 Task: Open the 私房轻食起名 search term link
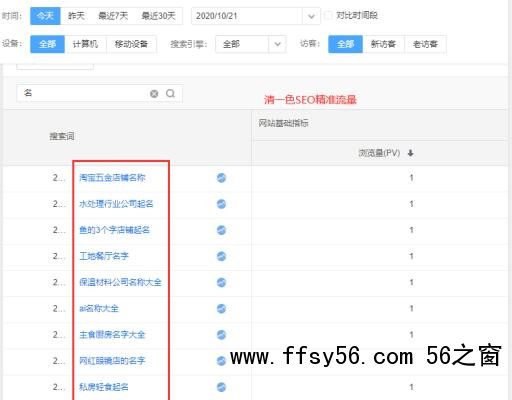104,387
